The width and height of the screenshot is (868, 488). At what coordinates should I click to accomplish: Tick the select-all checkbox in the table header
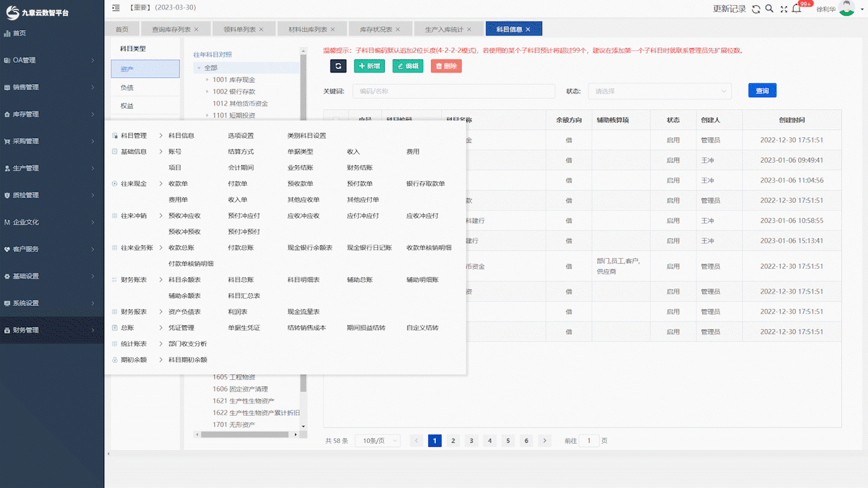coord(336,120)
